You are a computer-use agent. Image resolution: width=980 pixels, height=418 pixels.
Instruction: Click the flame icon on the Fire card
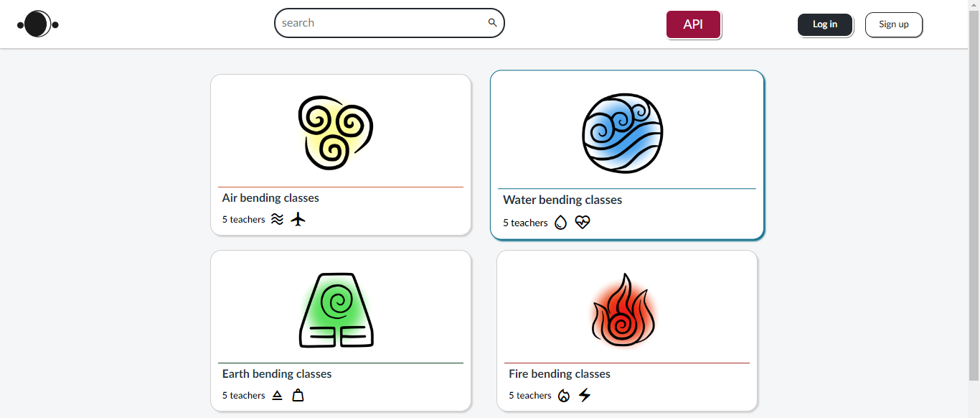(564, 395)
